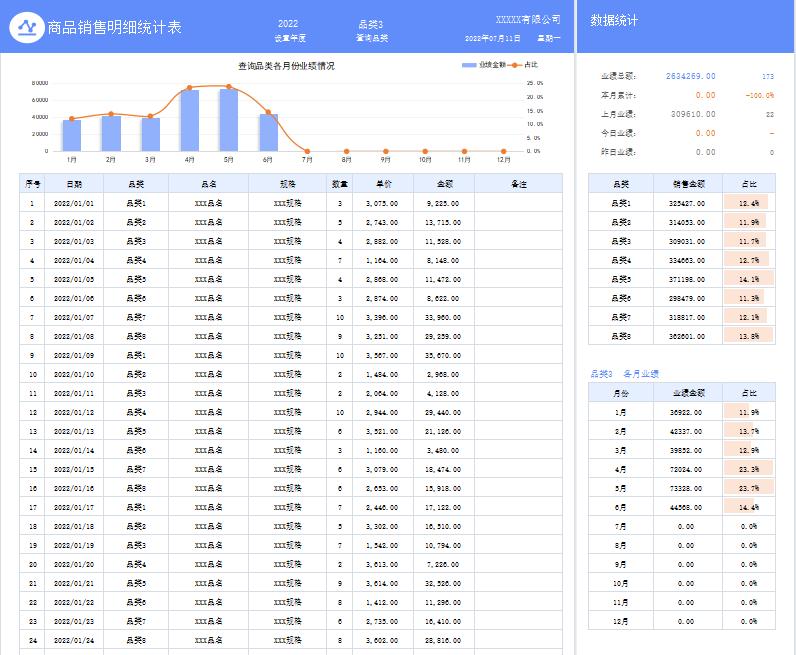Image resolution: width=796 pixels, height=655 pixels.
Task: Select the 12月 row in monthly table
Action: [x=682, y=621]
